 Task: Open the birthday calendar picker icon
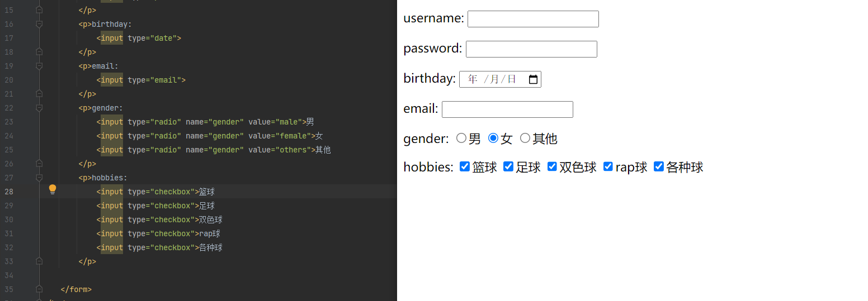[x=533, y=79]
